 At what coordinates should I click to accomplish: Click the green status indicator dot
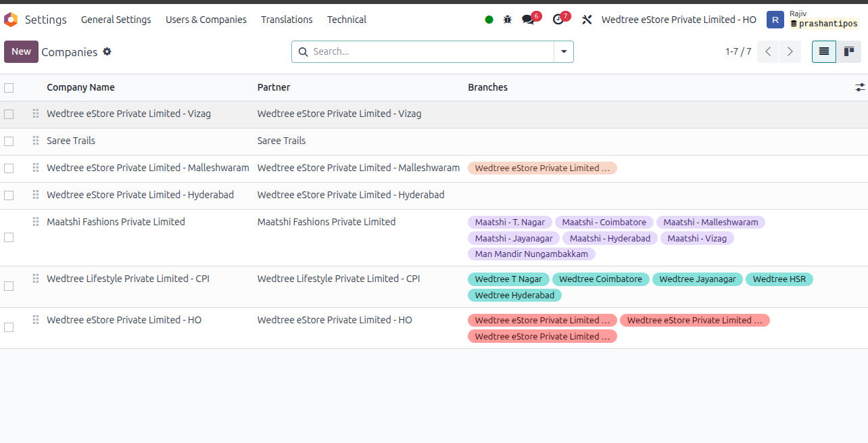[489, 20]
